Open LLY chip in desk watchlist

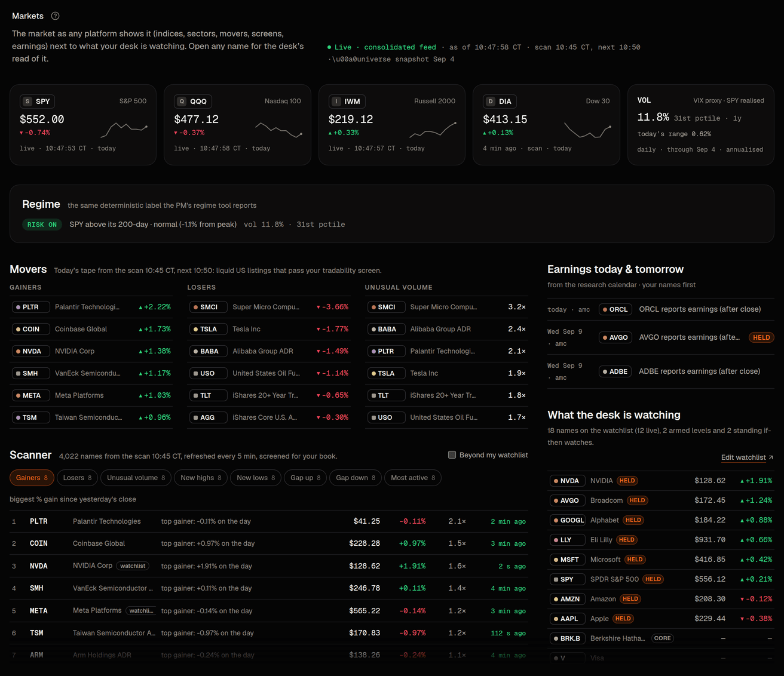pos(567,540)
